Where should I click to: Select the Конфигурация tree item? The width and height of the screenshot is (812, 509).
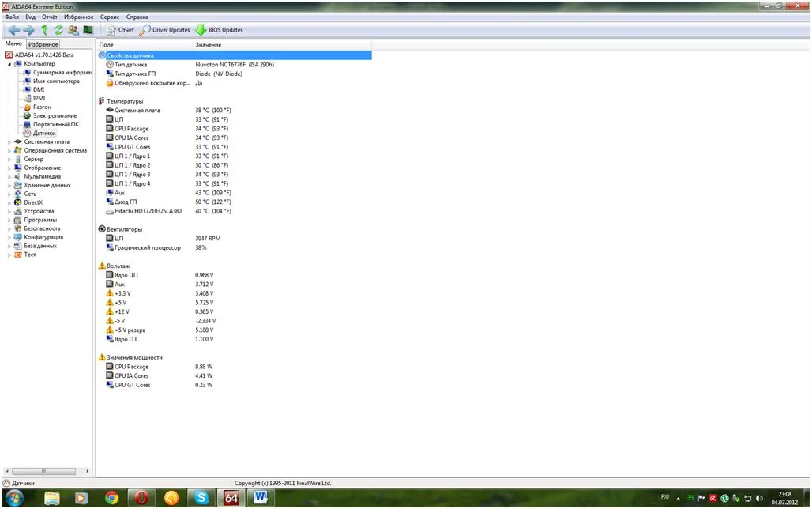[x=43, y=237]
